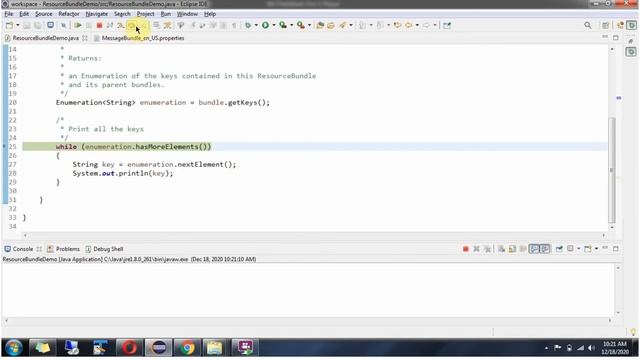
Task: Toggle Show Console on standard error change
Action: pos(545,249)
